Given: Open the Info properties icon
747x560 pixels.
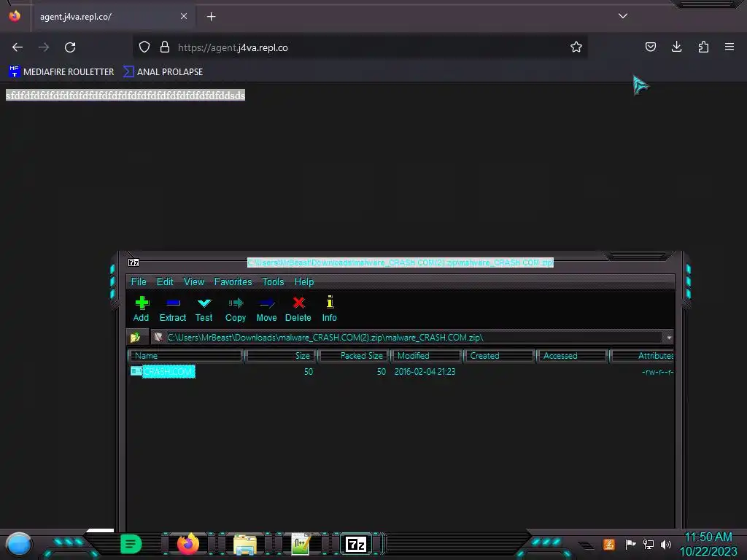Looking at the screenshot, I should [329, 308].
